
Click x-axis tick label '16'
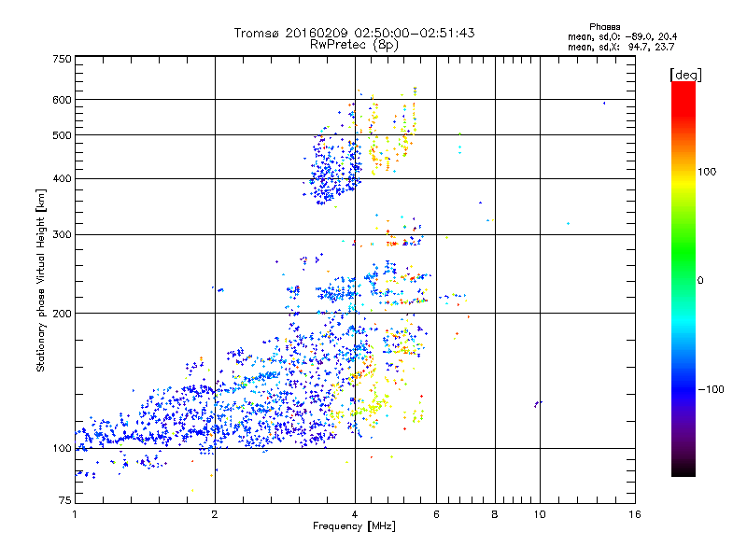click(x=635, y=514)
